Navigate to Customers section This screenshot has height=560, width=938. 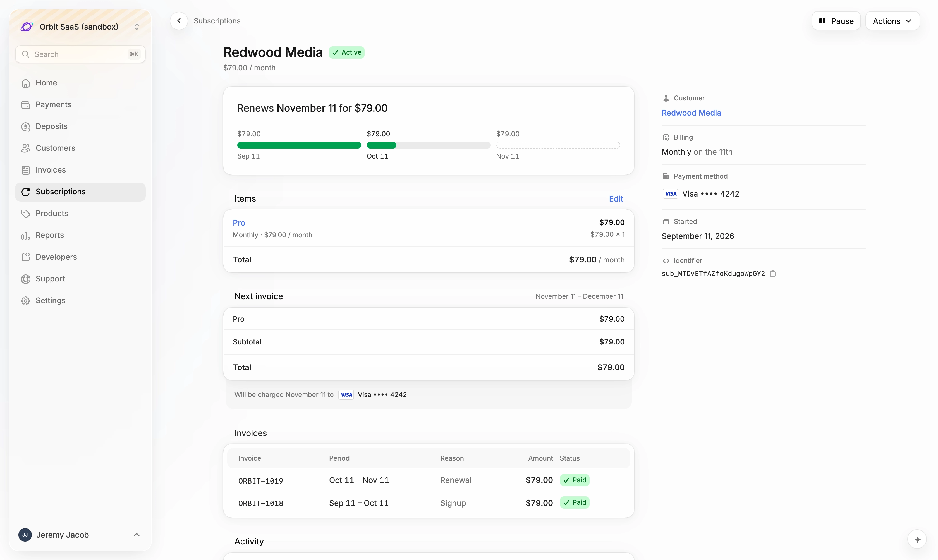80,148
